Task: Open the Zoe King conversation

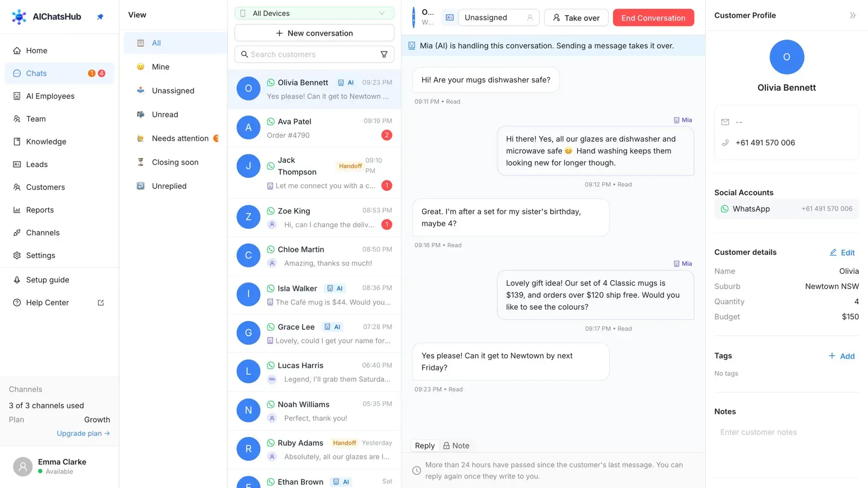Action: [x=314, y=217]
